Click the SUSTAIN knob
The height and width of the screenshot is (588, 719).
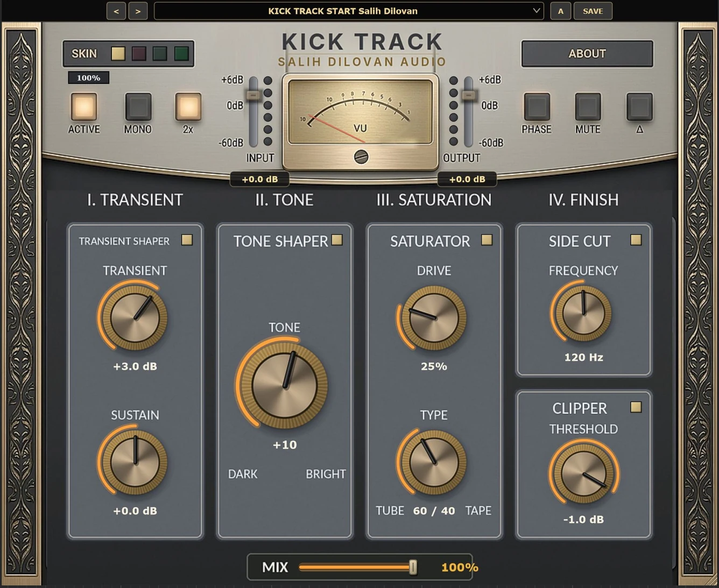pos(135,462)
